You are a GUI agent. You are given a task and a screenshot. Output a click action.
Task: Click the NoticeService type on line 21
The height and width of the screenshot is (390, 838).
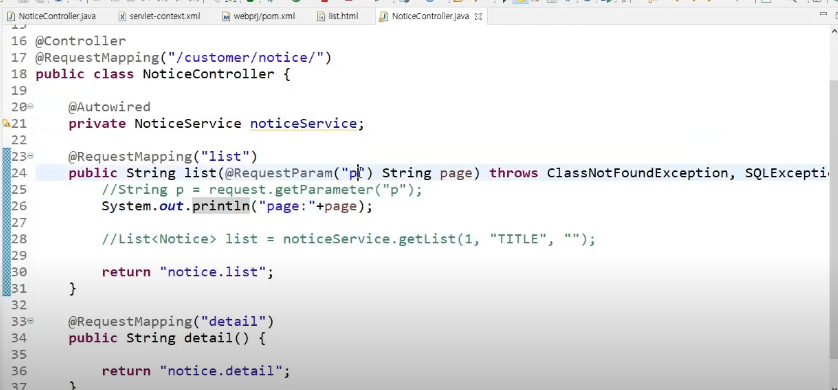(x=188, y=124)
